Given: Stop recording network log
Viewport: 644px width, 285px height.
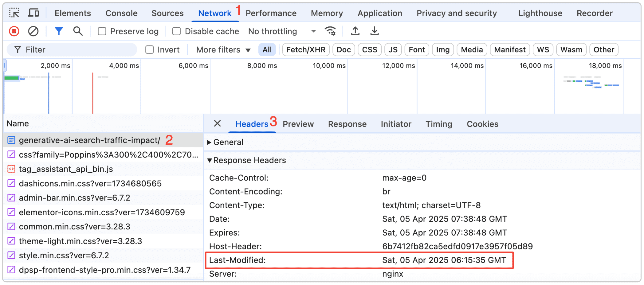Looking at the screenshot, I should point(14,31).
